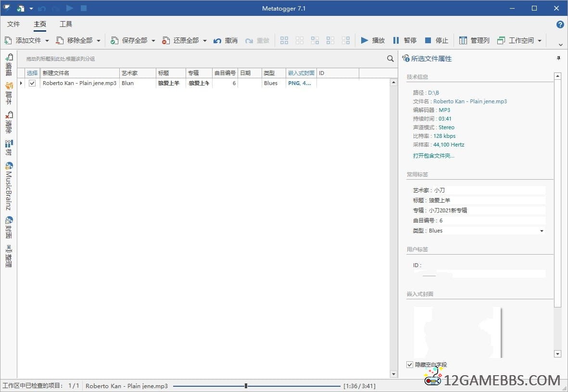Click the help question mark icon
This screenshot has height=392, width=568.
pos(560,24)
